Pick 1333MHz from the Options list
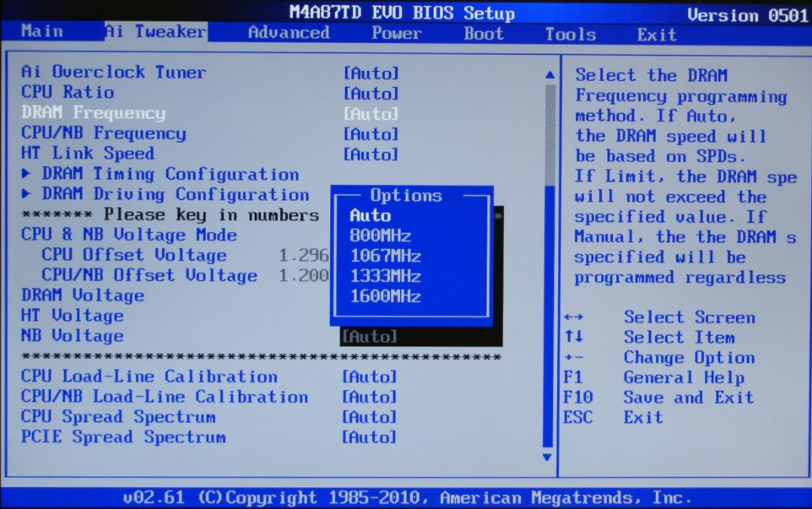The height and width of the screenshot is (509, 812). [385, 276]
